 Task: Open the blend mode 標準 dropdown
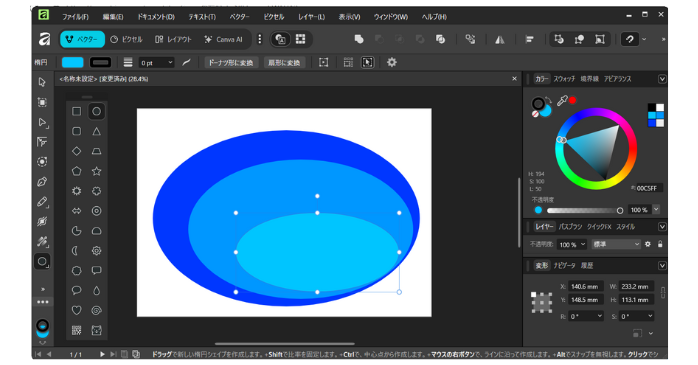click(x=616, y=244)
